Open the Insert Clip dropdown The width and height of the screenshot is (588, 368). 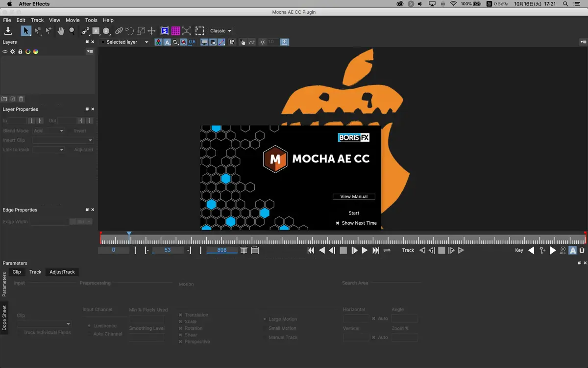pos(63,140)
